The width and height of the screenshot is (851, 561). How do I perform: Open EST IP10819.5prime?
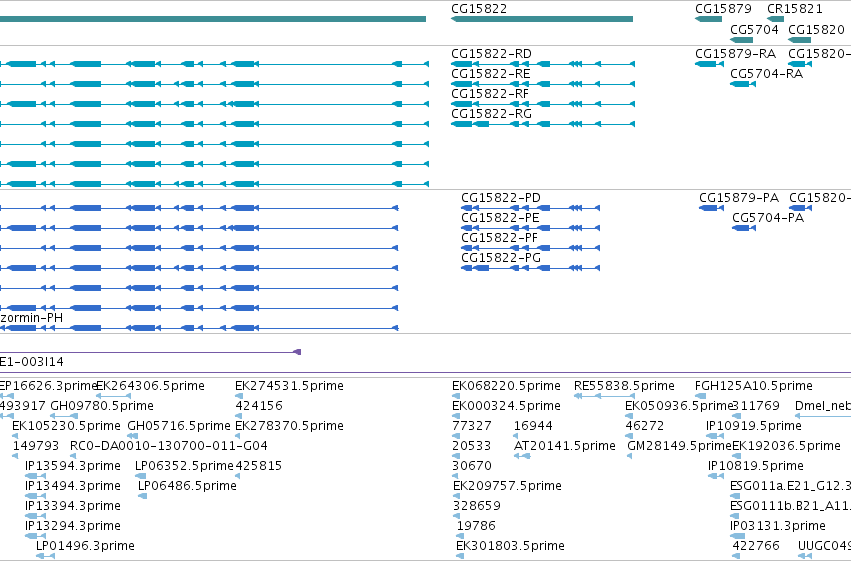pyautogui.click(x=755, y=466)
